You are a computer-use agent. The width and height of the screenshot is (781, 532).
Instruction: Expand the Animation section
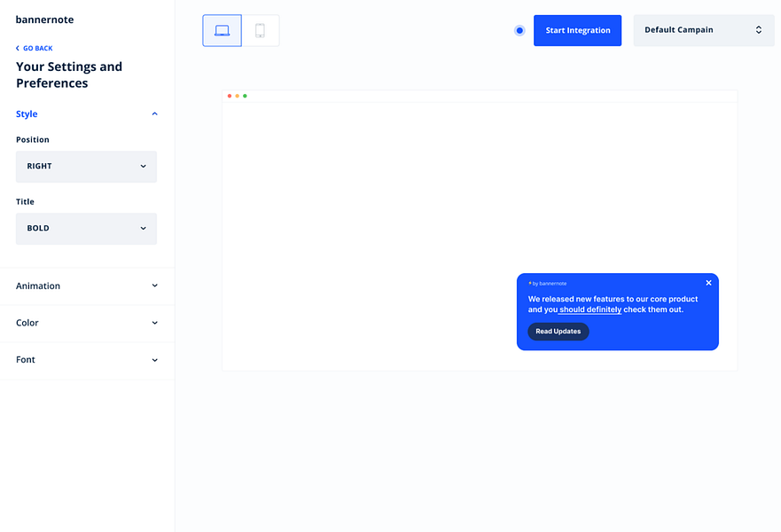[87, 286]
